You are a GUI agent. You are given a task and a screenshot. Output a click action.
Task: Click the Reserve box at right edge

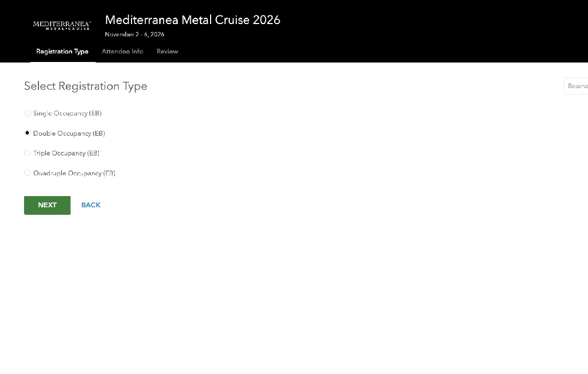tap(577, 86)
